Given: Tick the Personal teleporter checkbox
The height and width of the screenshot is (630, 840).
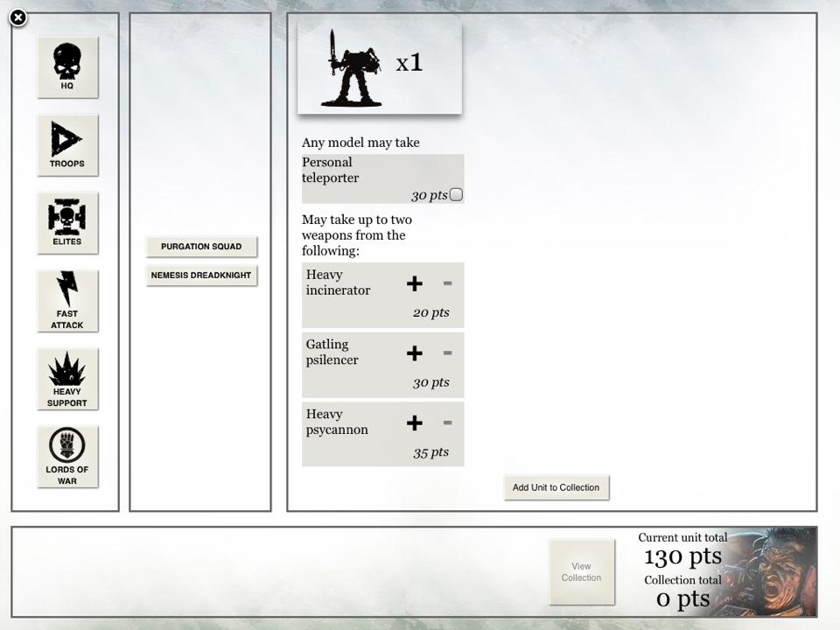Looking at the screenshot, I should tap(456, 194).
